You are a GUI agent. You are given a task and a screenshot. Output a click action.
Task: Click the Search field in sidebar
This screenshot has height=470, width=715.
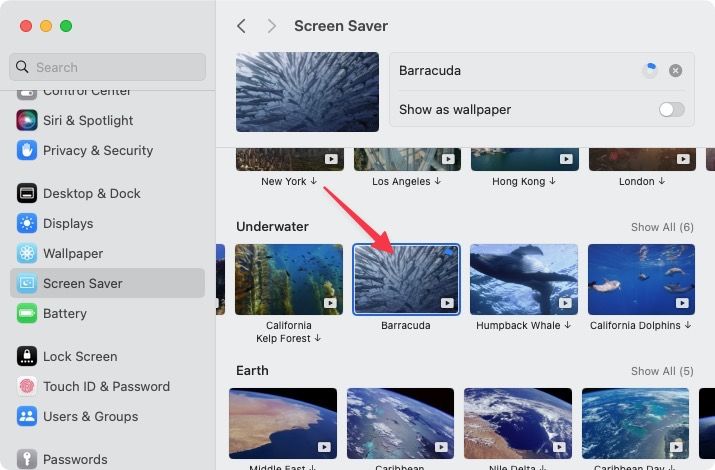pos(107,67)
